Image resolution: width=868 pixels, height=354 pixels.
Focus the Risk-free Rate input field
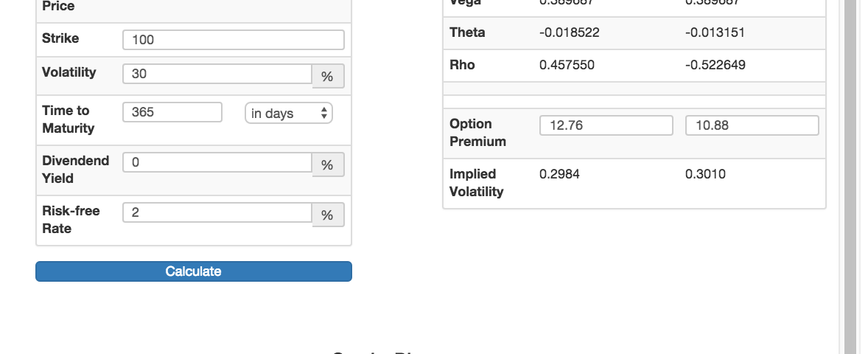pyautogui.click(x=217, y=212)
